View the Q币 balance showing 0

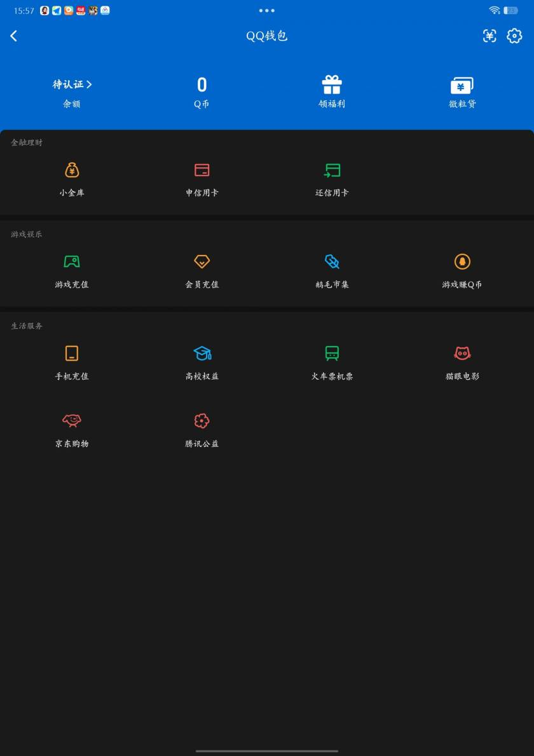(x=202, y=85)
